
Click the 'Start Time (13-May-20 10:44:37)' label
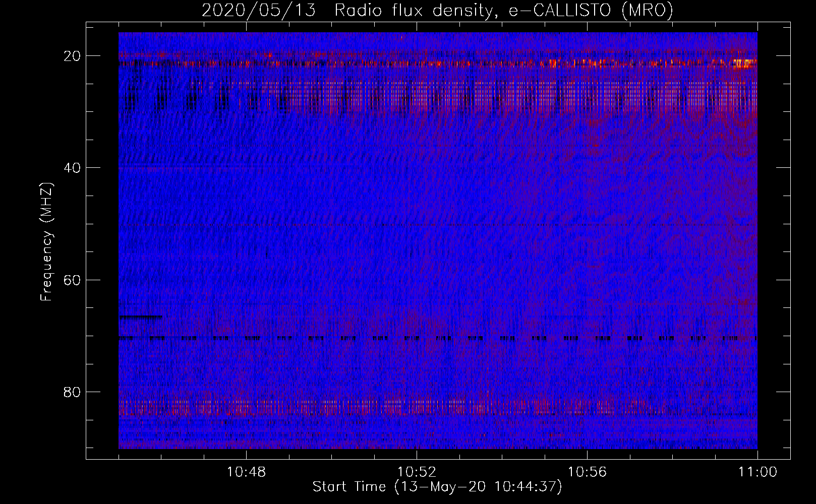click(x=437, y=487)
